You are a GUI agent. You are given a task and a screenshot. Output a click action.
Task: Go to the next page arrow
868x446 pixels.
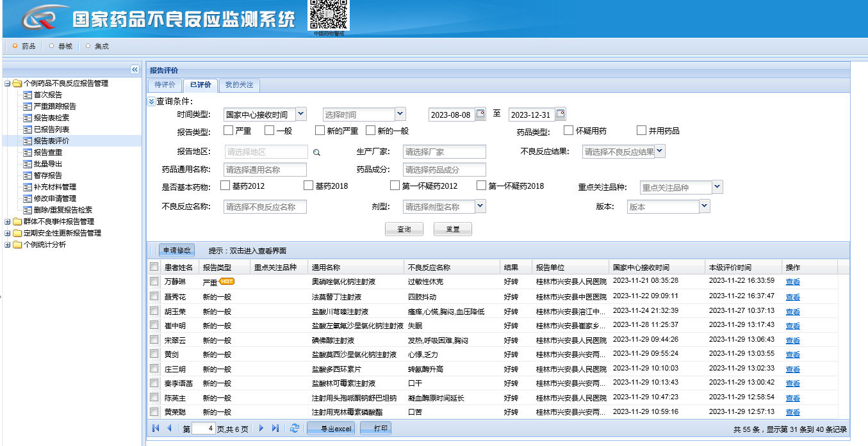click(x=261, y=428)
